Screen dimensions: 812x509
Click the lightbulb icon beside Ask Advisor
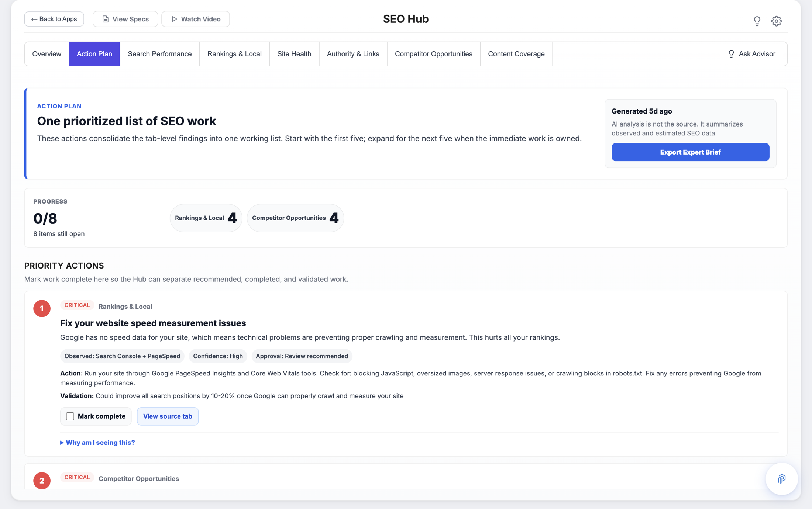tap(731, 54)
